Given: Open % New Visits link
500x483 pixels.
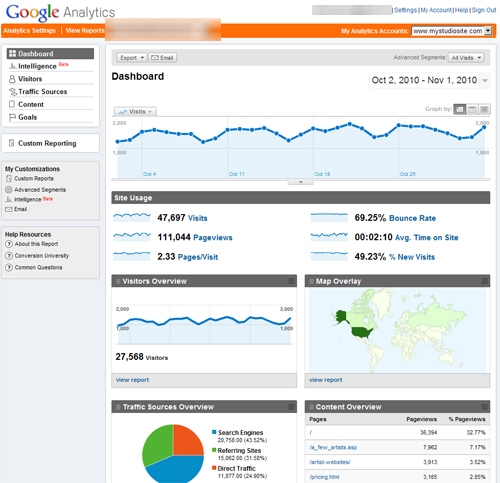Looking at the screenshot, I should tap(412, 257).
